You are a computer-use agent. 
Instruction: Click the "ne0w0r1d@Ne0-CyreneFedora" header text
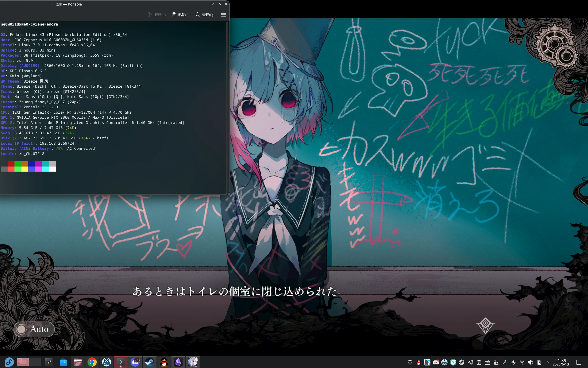click(x=29, y=24)
